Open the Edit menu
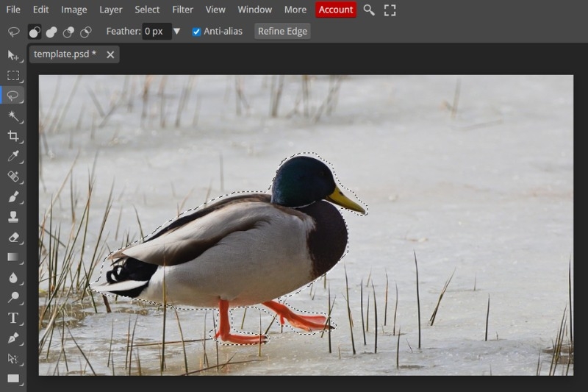Viewport: 588px width, 392px height. [40, 10]
